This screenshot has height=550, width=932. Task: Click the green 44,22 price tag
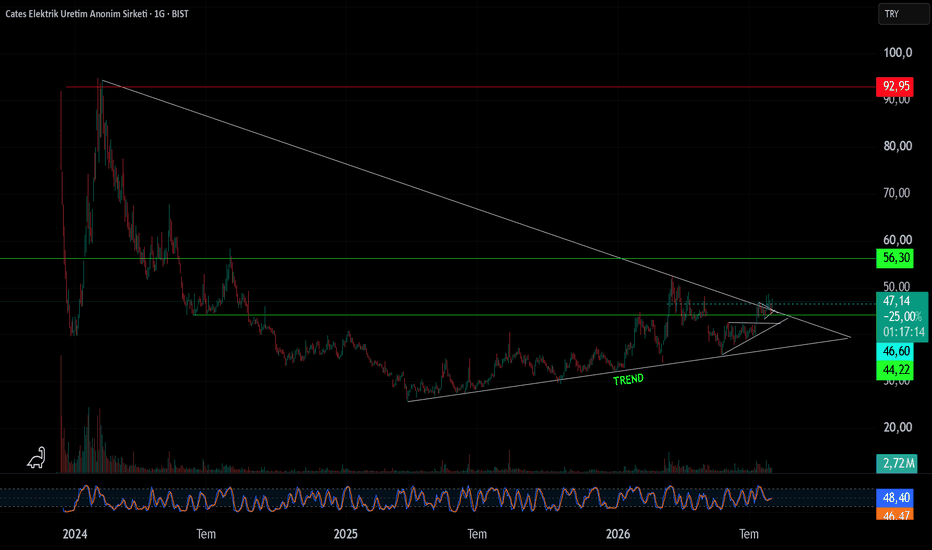pyautogui.click(x=895, y=370)
